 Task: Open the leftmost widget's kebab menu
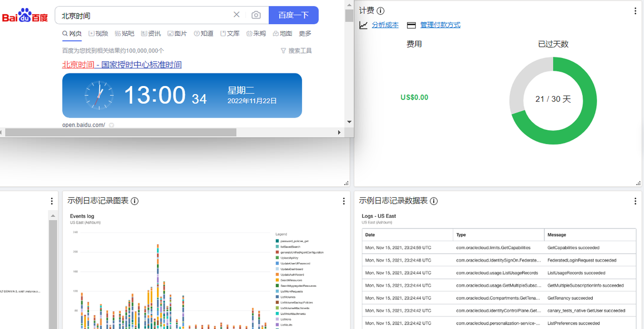(52, 201)
